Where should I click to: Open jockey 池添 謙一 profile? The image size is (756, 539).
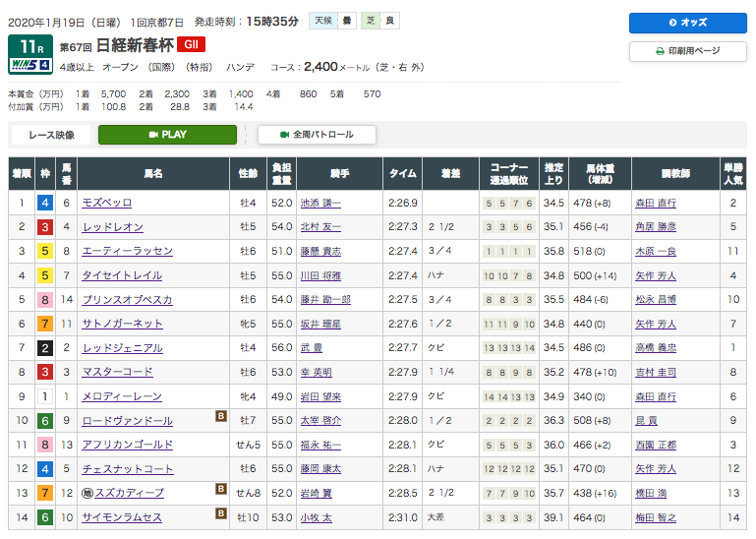click(x=320, y=204)
